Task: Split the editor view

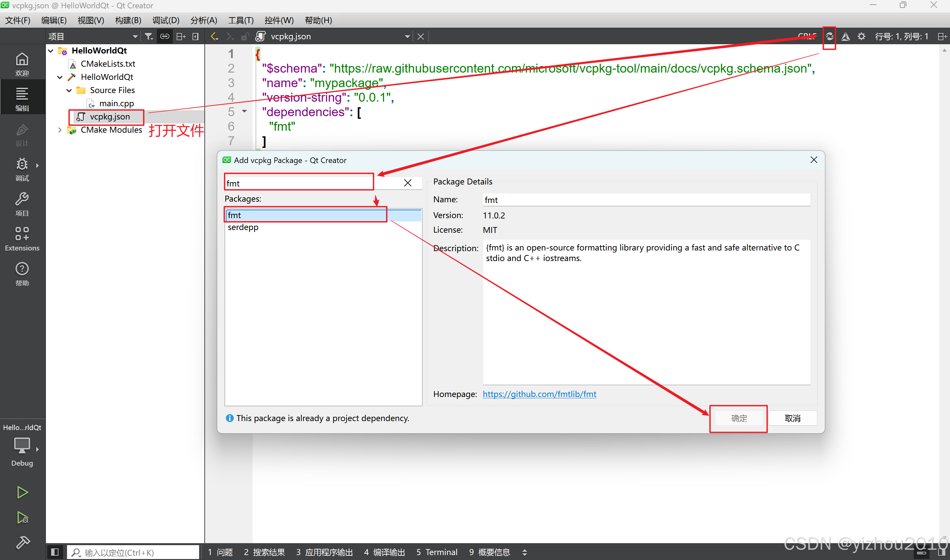Action: pos(942,36)
